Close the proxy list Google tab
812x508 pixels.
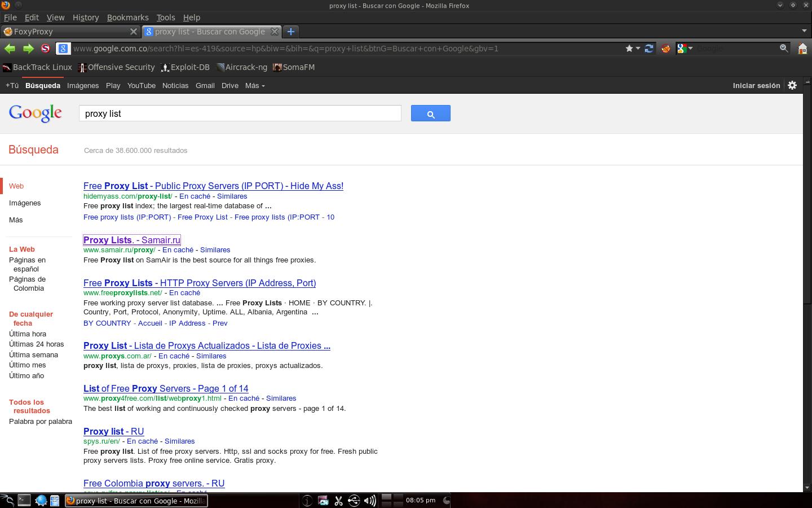pos(275,32)
